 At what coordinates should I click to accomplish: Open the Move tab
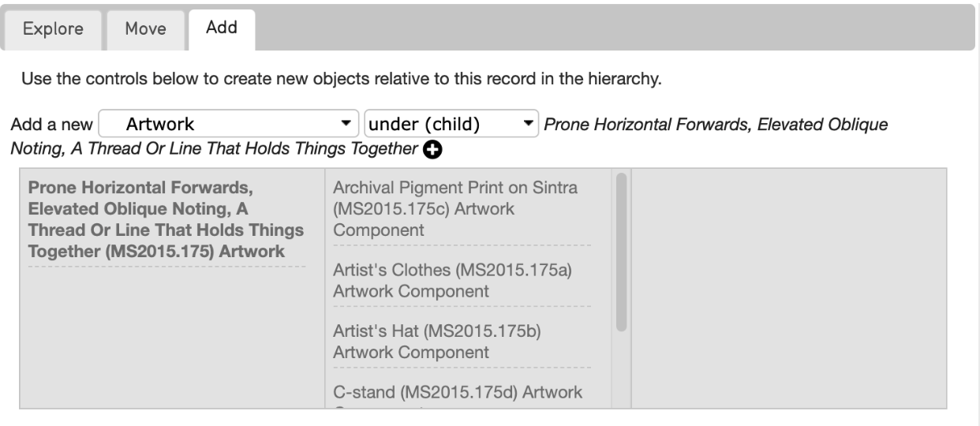tap(145, 29)
